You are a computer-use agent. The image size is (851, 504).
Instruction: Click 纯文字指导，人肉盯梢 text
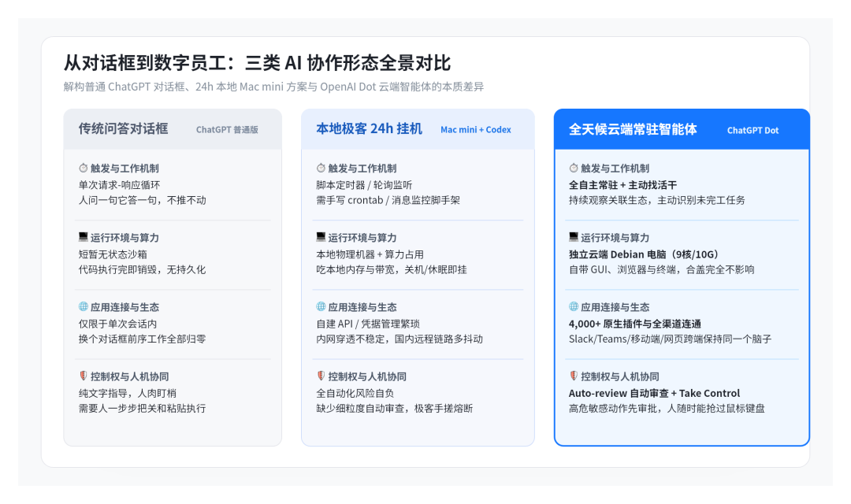[128, 393]
